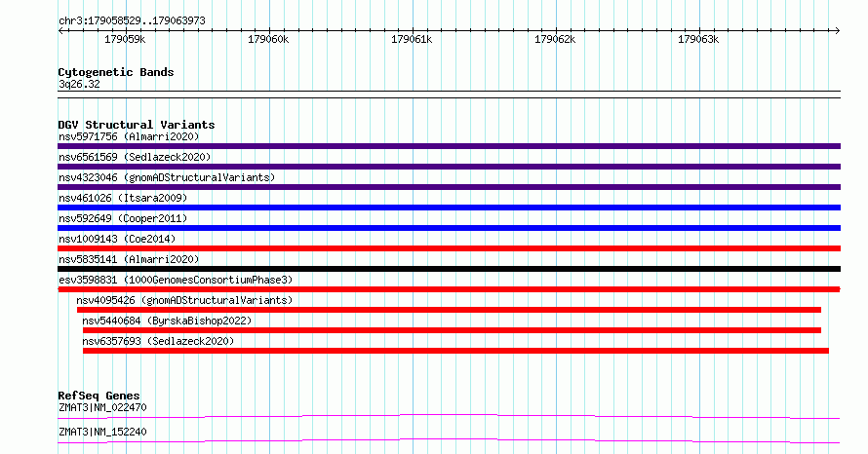The height and width of the screenshot is (454, 868).
Task: Click the red esv3598831 1000Genomes variant bar
Action: [449, 289]
